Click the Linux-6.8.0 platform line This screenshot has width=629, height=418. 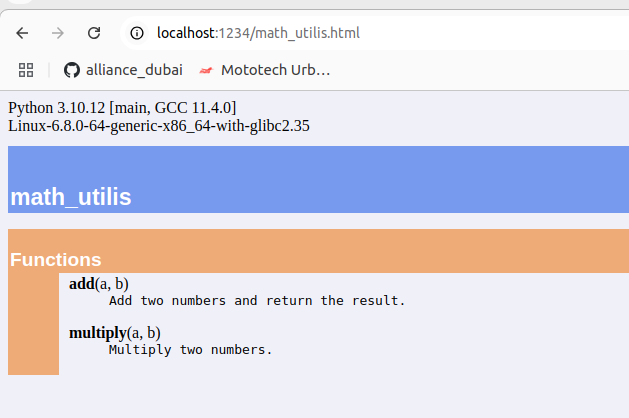[x=159, y=126]
